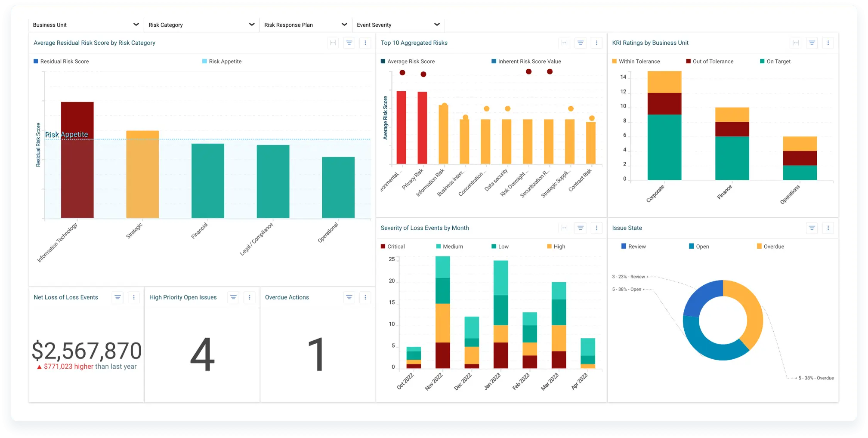Viewport: 868px width, 438px height.
Task: Select the Top 10 Aggregated Risks panel title
Action: point(414,43)
